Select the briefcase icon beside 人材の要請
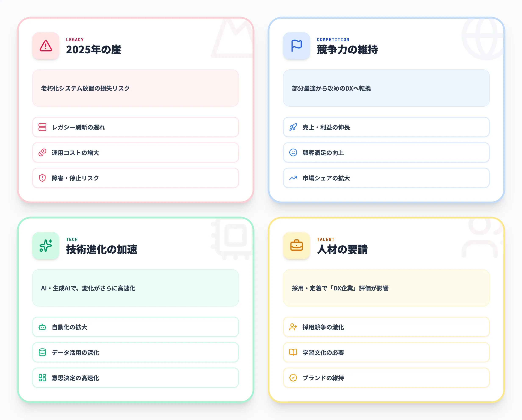The width and height of the screenshot is (522, 420). pos(296,246)
